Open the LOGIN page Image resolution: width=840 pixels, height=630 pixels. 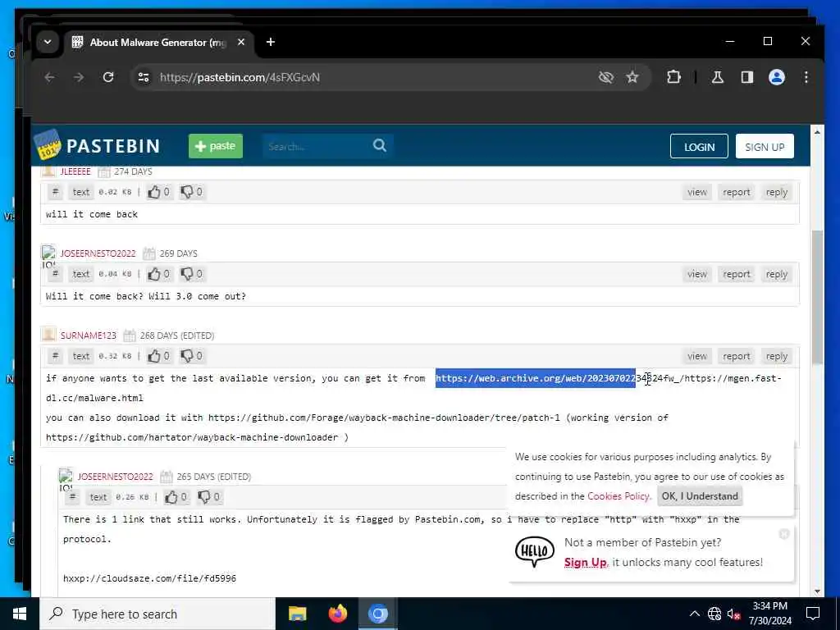pyautogui.click(x=699, y=146)
